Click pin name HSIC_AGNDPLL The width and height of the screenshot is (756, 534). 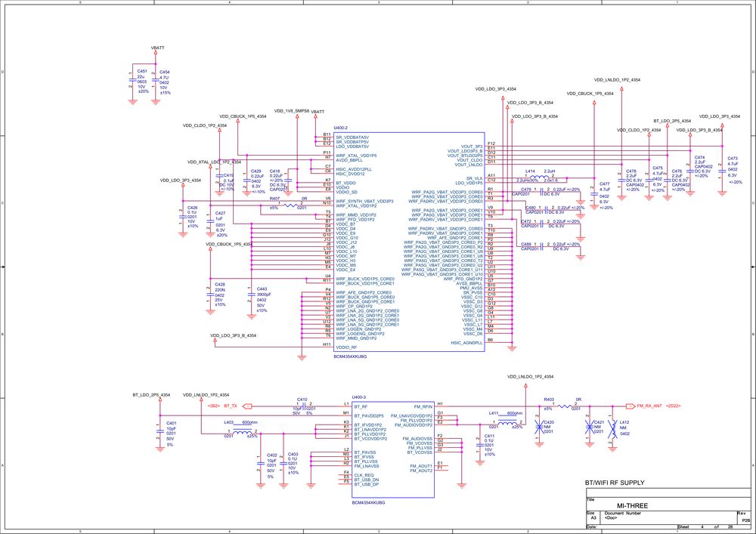coord(466,343)
